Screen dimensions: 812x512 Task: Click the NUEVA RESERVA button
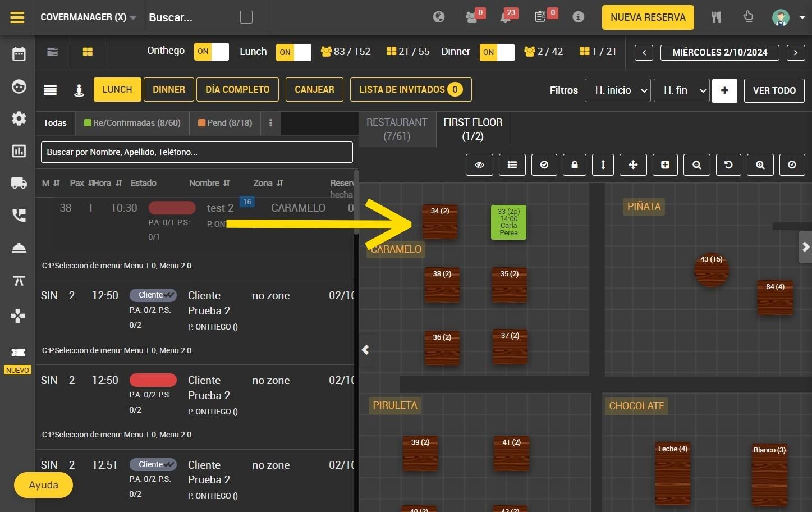(x=648, y=17)
